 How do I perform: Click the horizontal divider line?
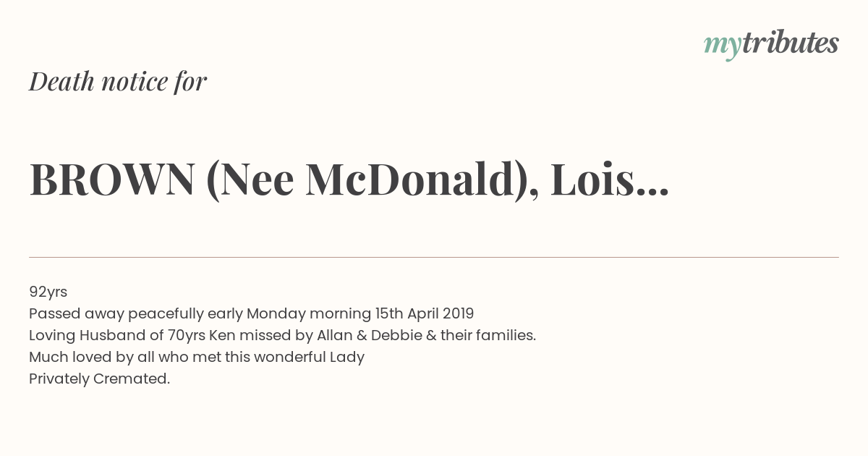(x=434, y=257)
